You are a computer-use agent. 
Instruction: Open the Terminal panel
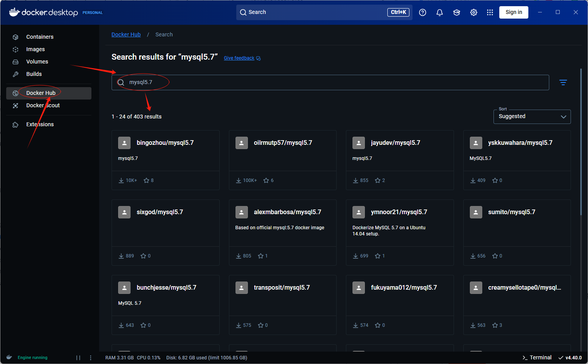click(537, 358)
